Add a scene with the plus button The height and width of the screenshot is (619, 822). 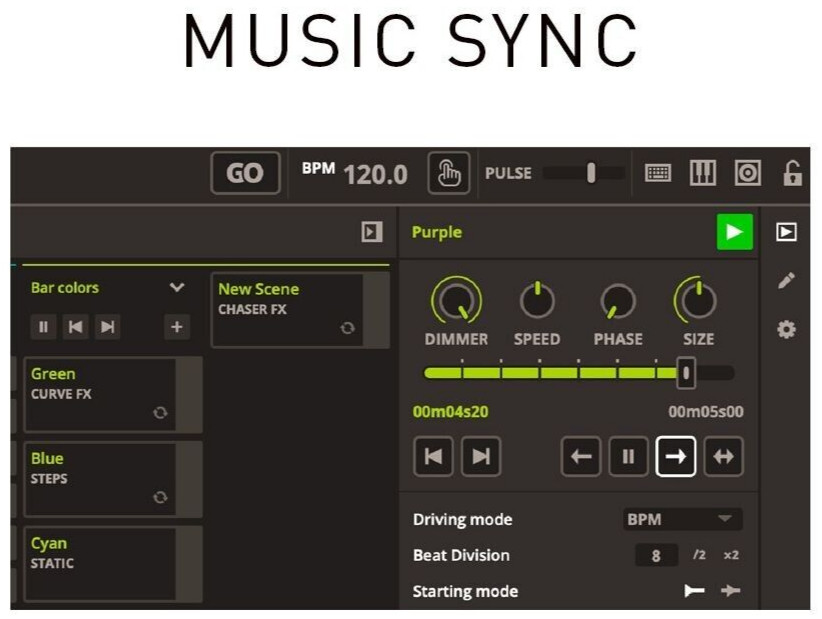pos(176,327)
